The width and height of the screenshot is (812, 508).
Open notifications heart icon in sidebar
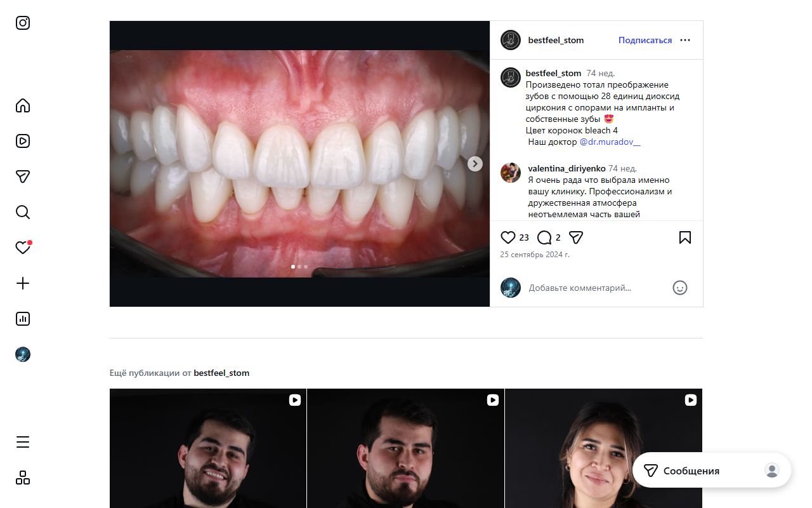point(23,248)
